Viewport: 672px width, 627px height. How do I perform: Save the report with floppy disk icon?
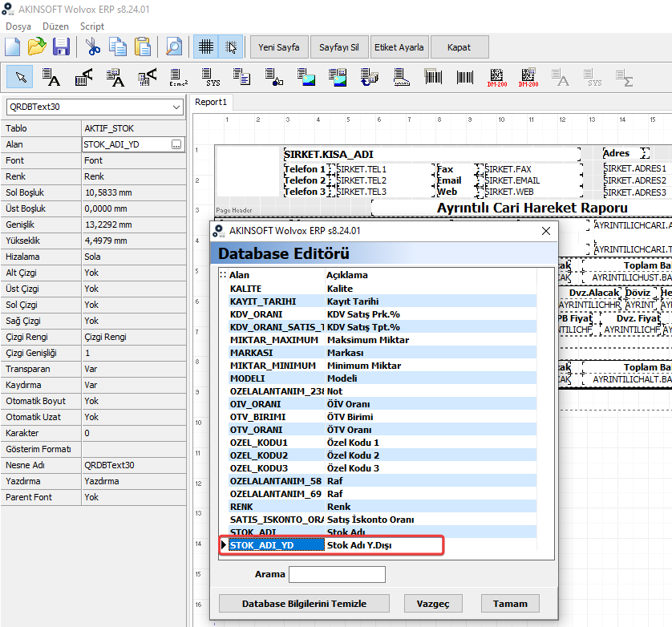tap(61, 47)
